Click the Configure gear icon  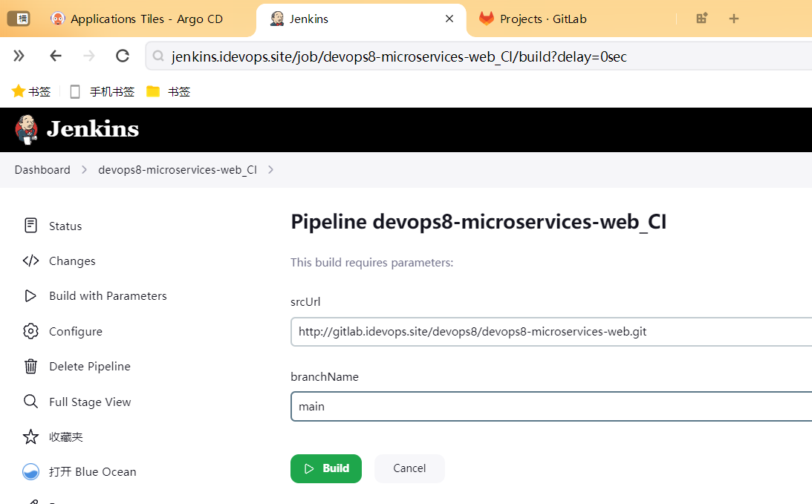(x=30, y=331)
